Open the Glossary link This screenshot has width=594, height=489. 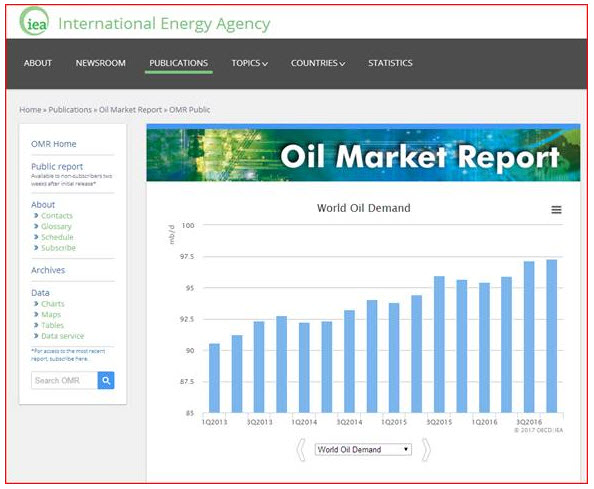pos(56,227)
